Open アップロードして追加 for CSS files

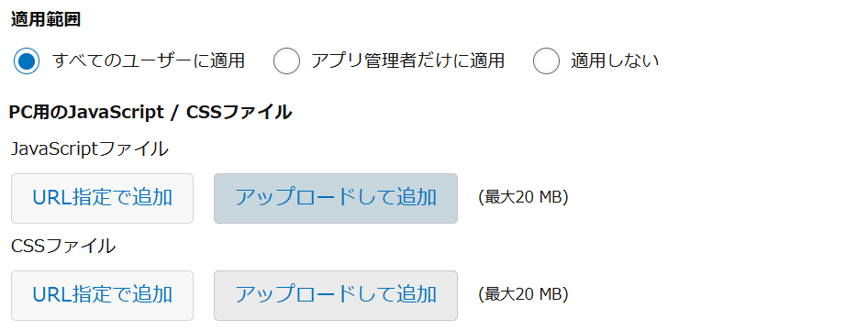pos(336,296)
